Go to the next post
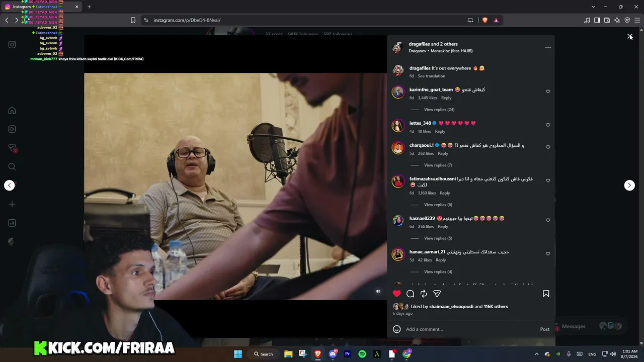This screenshot has width=644, height=362. [x=629, y=186]
